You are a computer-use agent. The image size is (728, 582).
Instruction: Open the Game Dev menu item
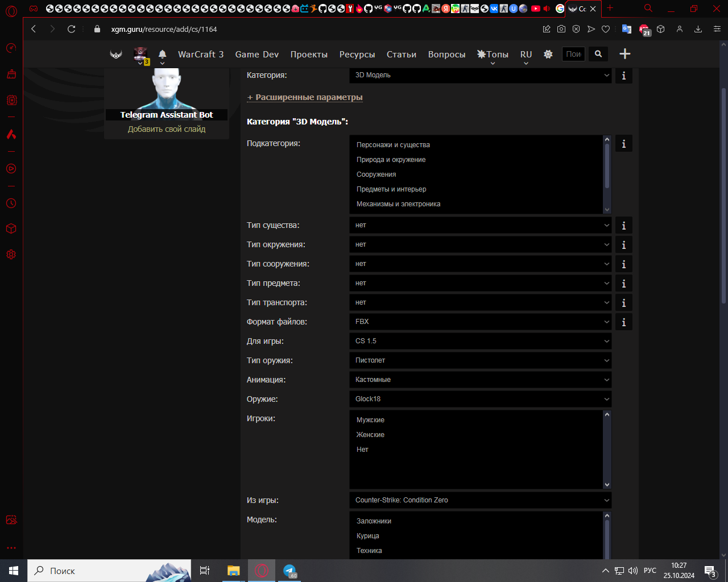257,55
